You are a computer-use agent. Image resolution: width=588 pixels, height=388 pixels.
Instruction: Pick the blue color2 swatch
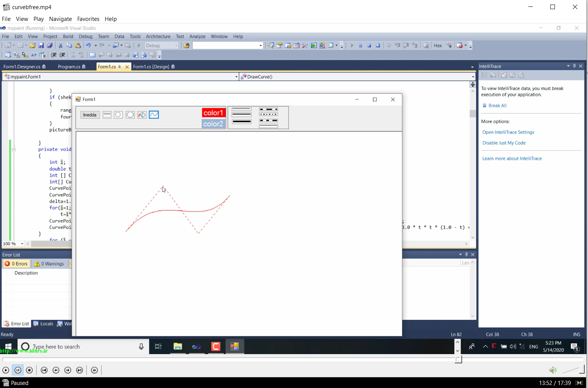click(214, 124)
